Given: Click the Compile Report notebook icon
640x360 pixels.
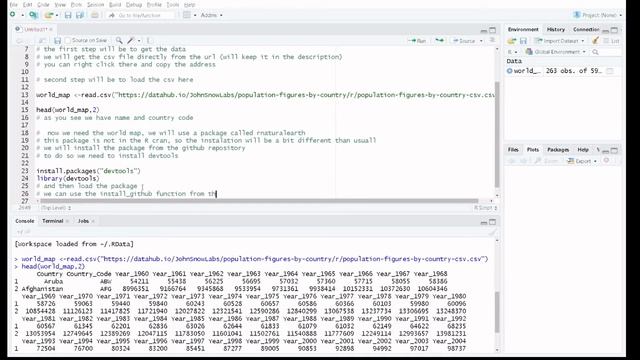Looking at the screenshot, I should 149,40.
